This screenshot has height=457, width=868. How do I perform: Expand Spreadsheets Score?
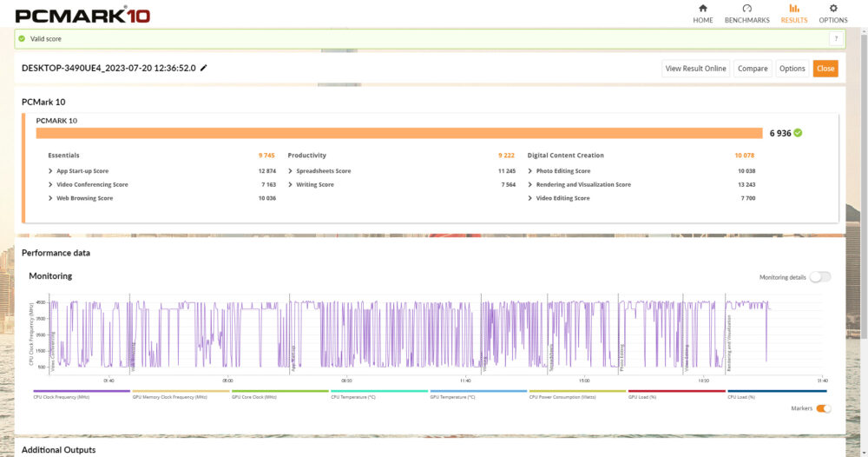(x=290, y=171)
